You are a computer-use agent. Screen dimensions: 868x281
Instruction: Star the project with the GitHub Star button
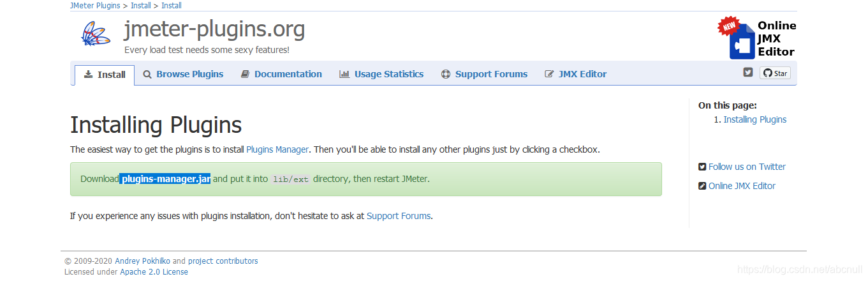[775, 73]
